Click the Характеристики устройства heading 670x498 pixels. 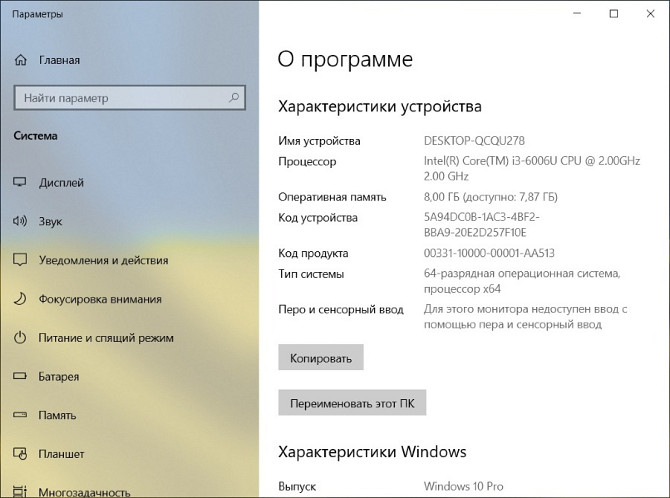pyautogui.click(x=380, y=106)
